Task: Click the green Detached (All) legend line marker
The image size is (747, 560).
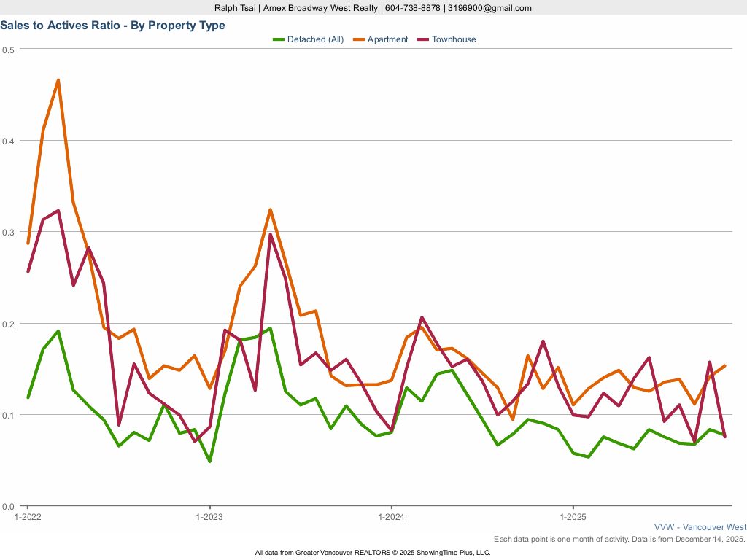Action: pyautogui.click(x=278, y=39)
